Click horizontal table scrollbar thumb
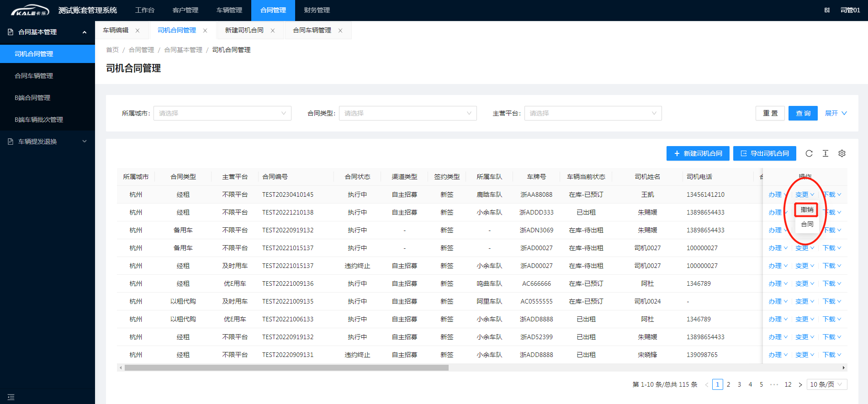The width and height of the screenshot is (868, 404). (286, 367)
